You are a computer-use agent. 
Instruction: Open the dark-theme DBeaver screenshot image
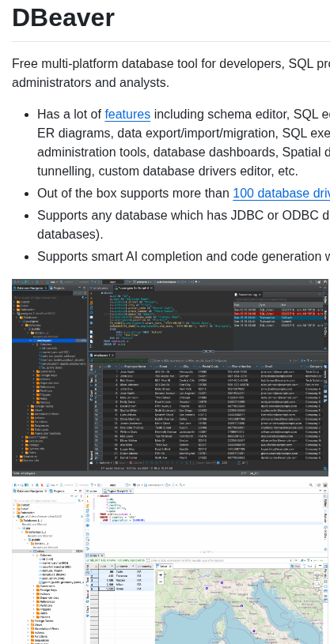coord(170,378)
